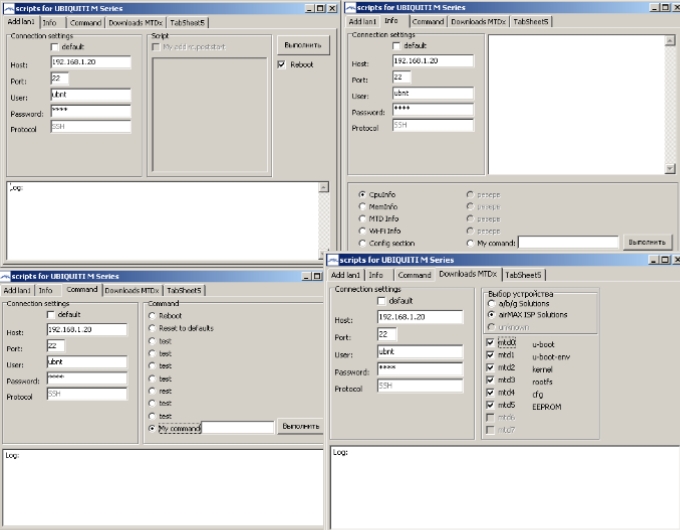
Task: Click scroll-down arrow of output box in CpuInfo window
Action: tap(670, 169)
